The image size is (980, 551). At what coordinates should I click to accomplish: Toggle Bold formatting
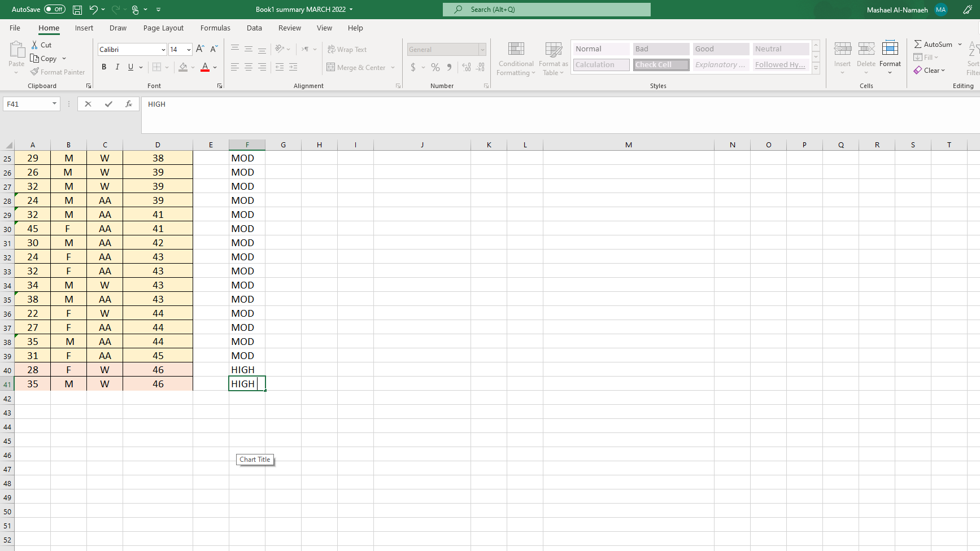104,67
